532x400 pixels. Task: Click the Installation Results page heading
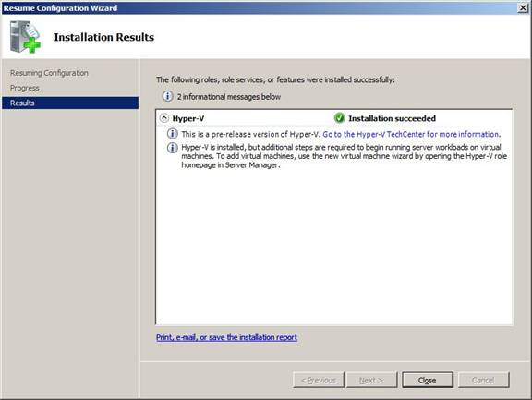(104, 37)
